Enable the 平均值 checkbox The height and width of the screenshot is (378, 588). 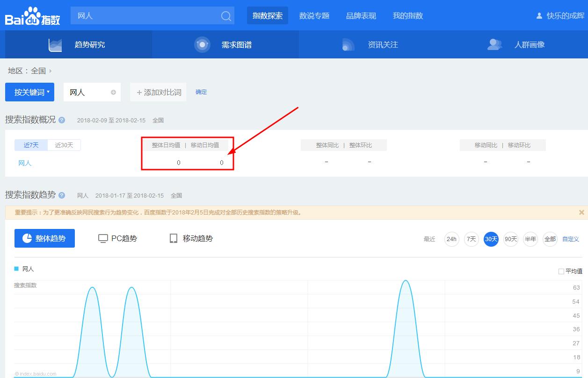[560, 271]
